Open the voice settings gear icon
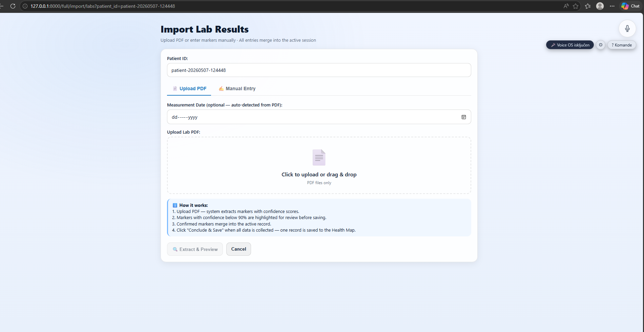This screenshot has height=332, width=644. coord(601,45)
